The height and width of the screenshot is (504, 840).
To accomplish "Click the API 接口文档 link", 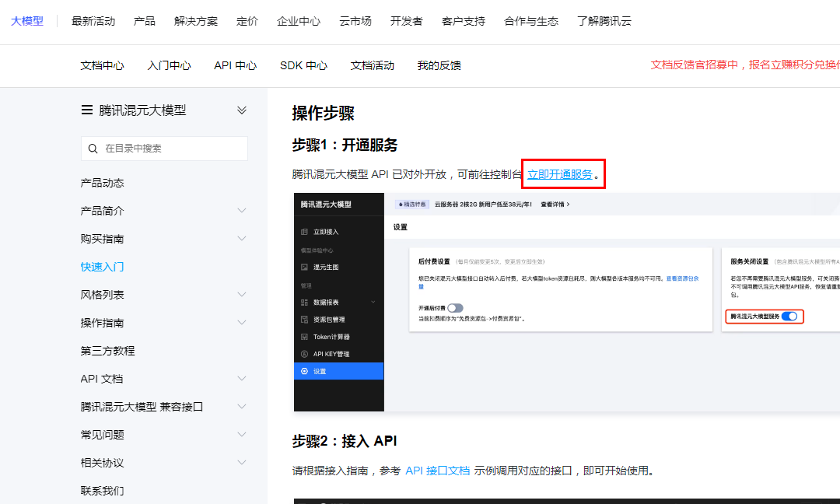I will coord(437,471).
